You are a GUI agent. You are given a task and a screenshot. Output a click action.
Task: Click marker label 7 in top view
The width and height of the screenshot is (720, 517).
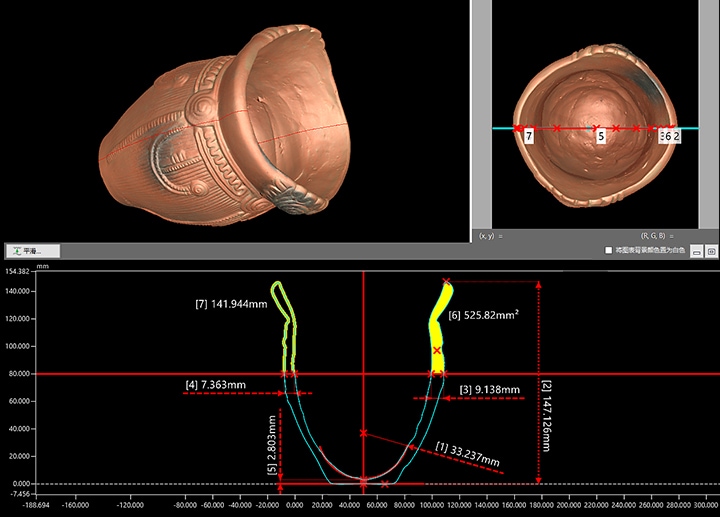pyautogui.click(x=529, y=135)
